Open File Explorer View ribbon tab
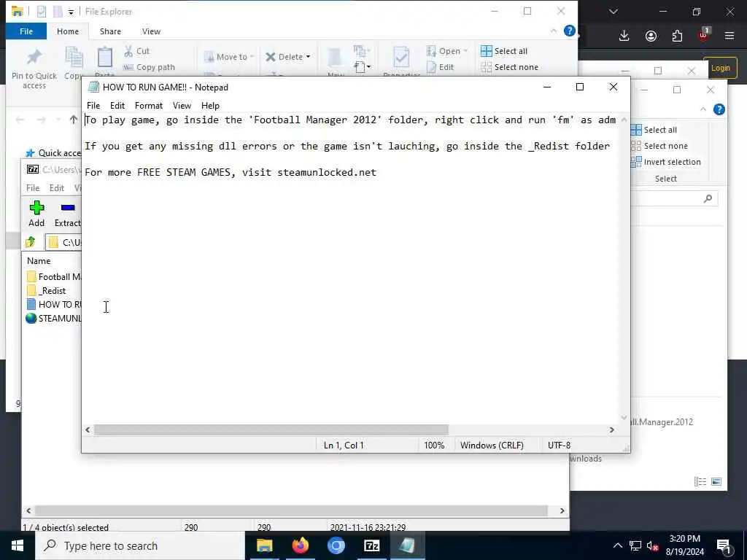Screen dimensions: 747x560 click(x=151, y=31)
